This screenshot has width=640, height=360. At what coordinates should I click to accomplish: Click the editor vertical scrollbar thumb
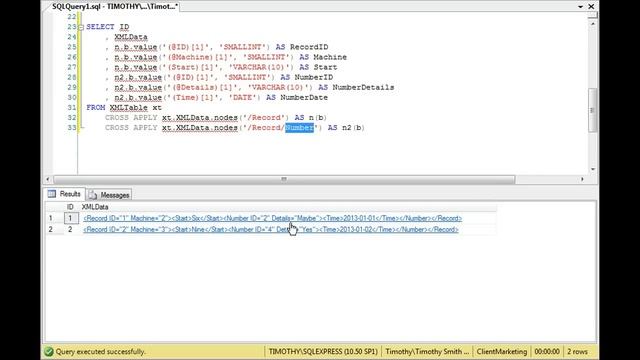point(592,110)
